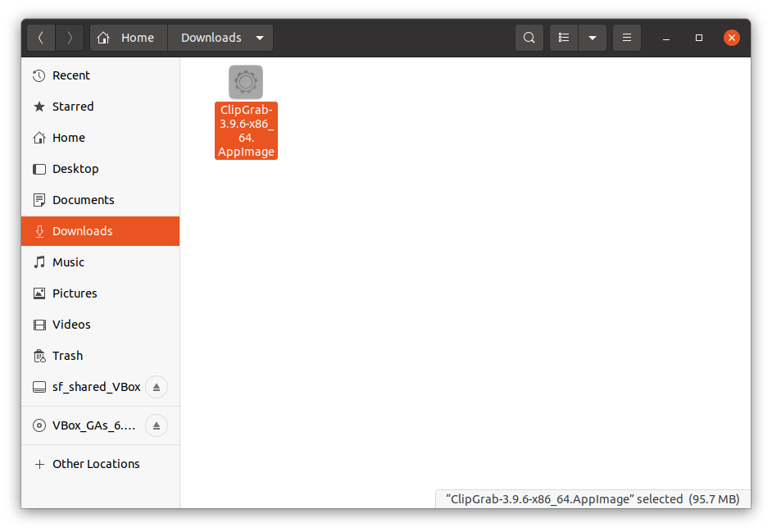Open the hamburger main menu
The image size is (772, 532).
click(x=627, y=38)
